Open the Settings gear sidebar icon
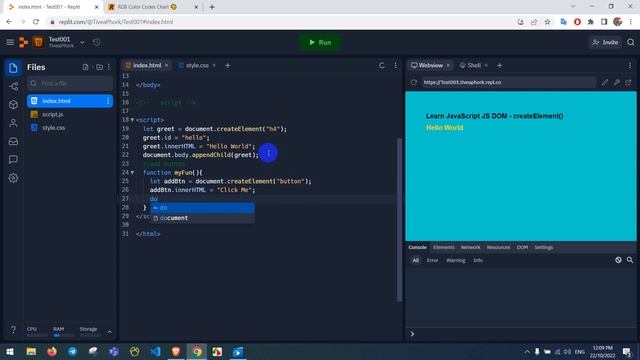The width and height of the screenshot is (640, 360). coord(13,178)
